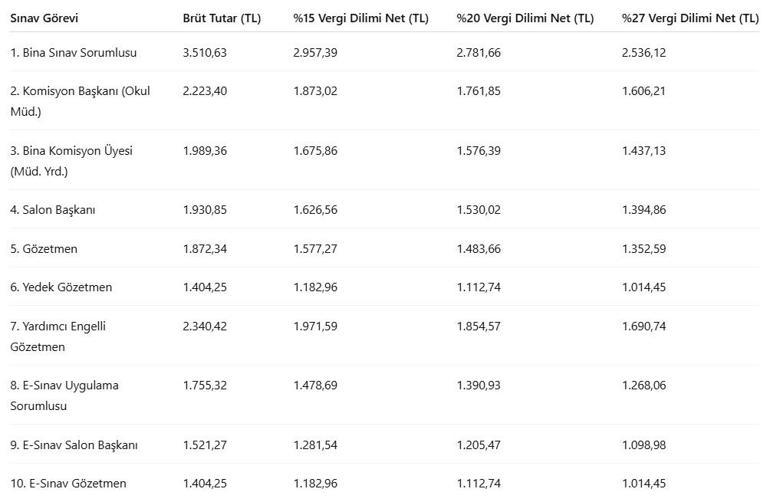
Task: Click the Salon Başkanı row label
Action: pyautogui.click(x=53, y=210)
